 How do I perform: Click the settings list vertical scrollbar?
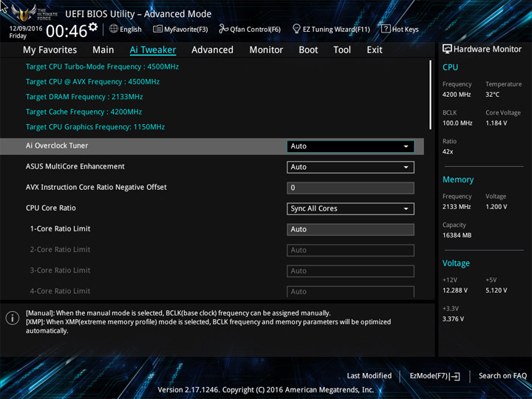click(x=430, y=95)
